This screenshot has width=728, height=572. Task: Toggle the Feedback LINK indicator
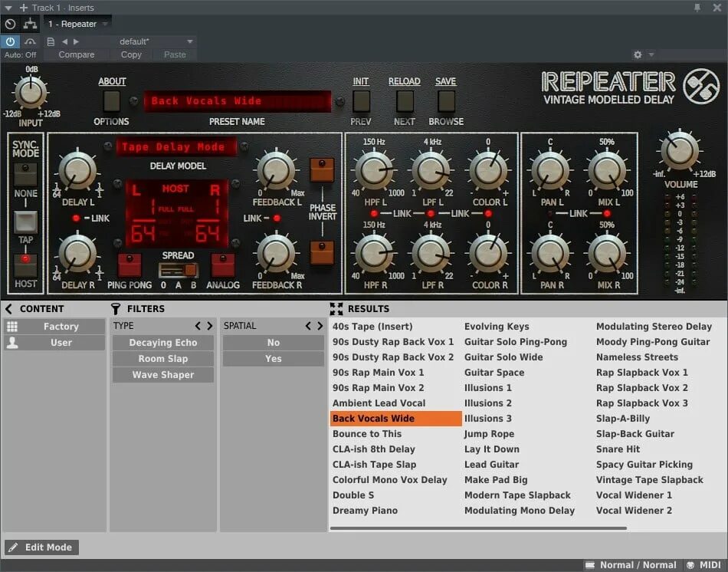[277, 218]
